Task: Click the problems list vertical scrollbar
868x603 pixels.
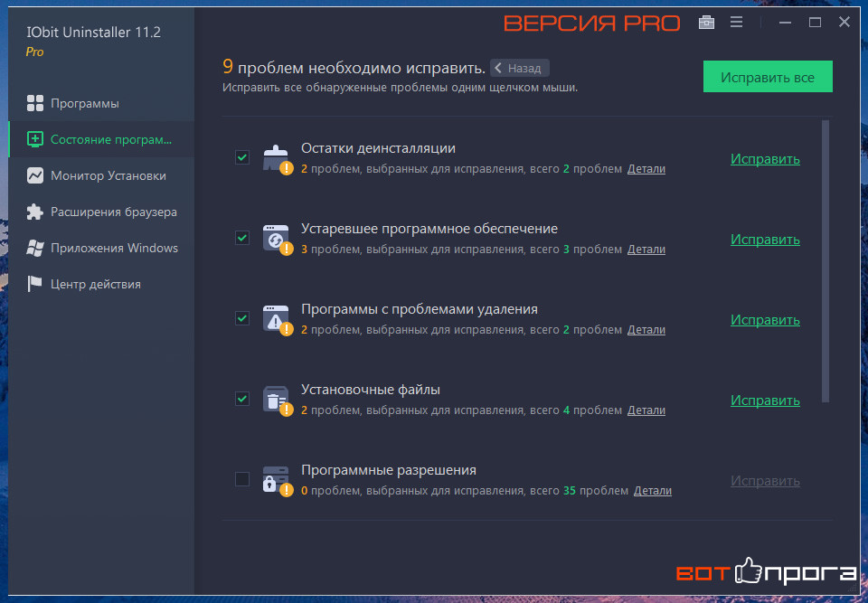Action: tap(826, 261)
